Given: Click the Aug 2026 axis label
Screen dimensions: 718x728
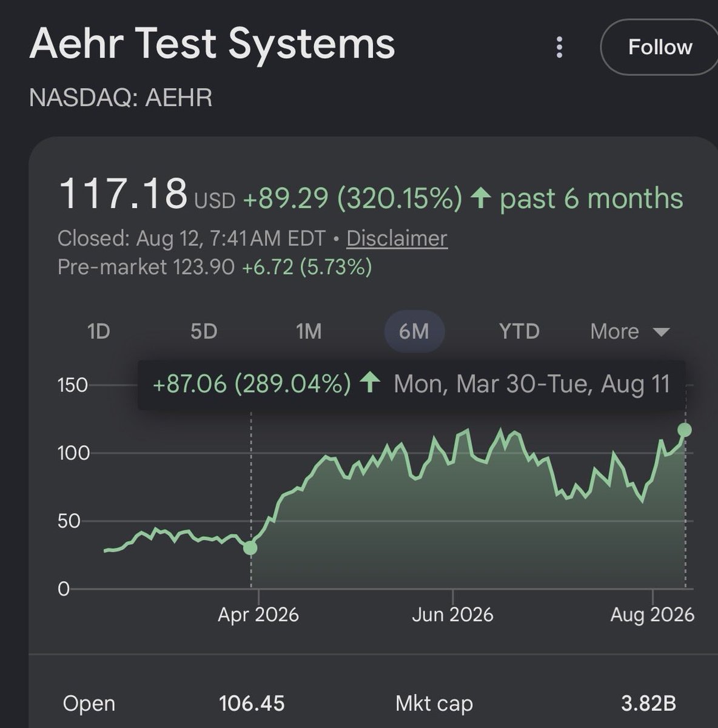Looking at the screenshot, I should pyautogui.click(x=652, y=615).
